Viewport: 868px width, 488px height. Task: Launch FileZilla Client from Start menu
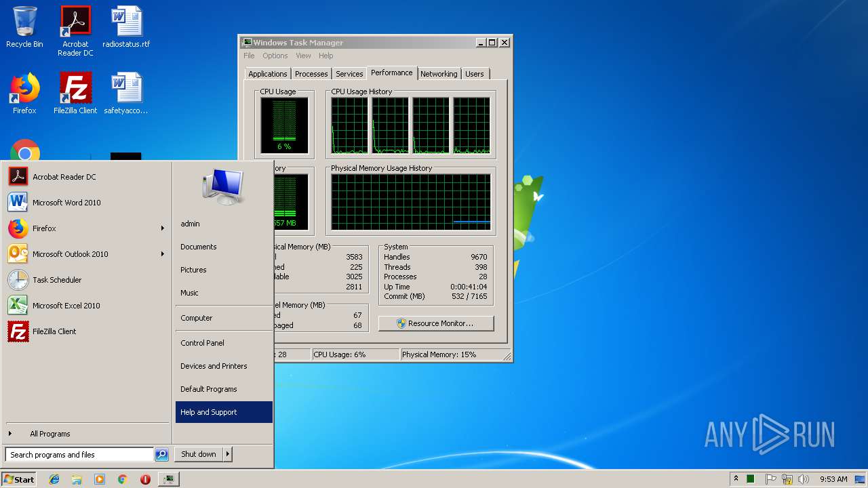(x=87, y=331)
